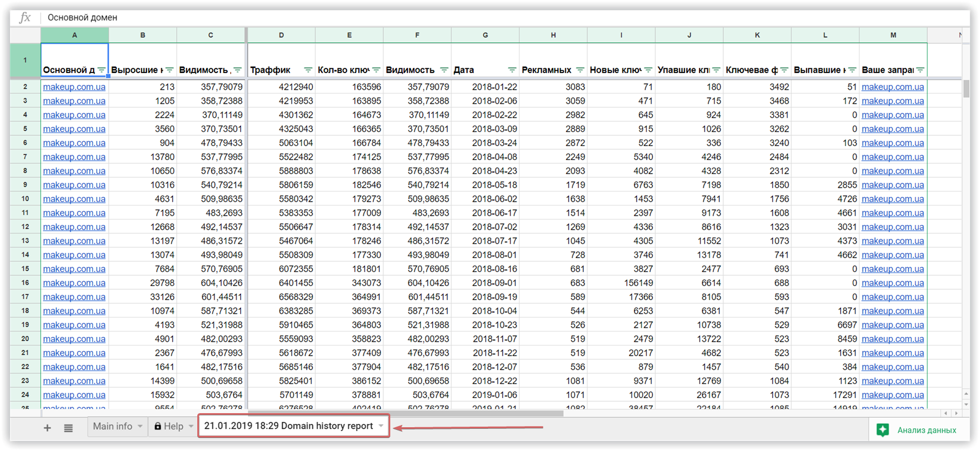Viewport: 980px width, 451px height.
Task: Select row 12 header
Action: tap(25, 227)
